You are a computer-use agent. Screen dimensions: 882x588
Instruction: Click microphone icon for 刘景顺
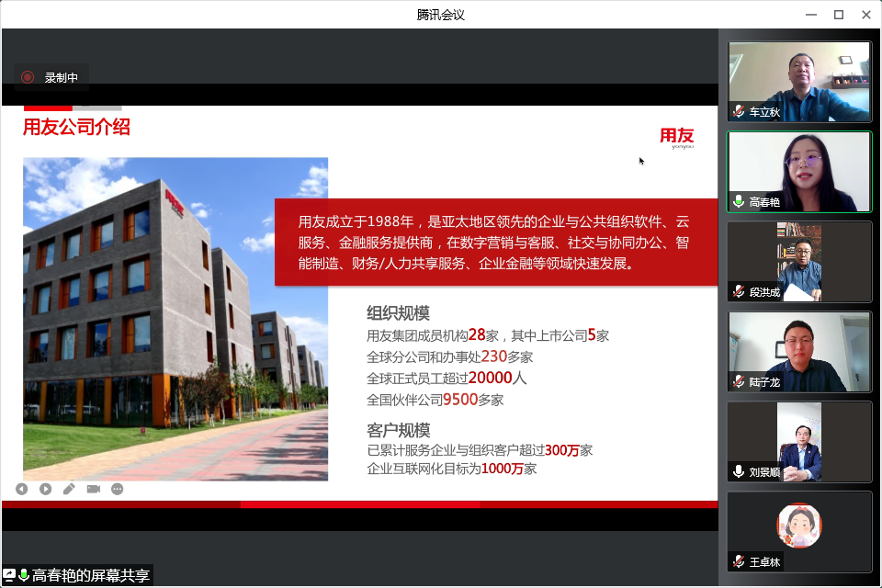739,471
